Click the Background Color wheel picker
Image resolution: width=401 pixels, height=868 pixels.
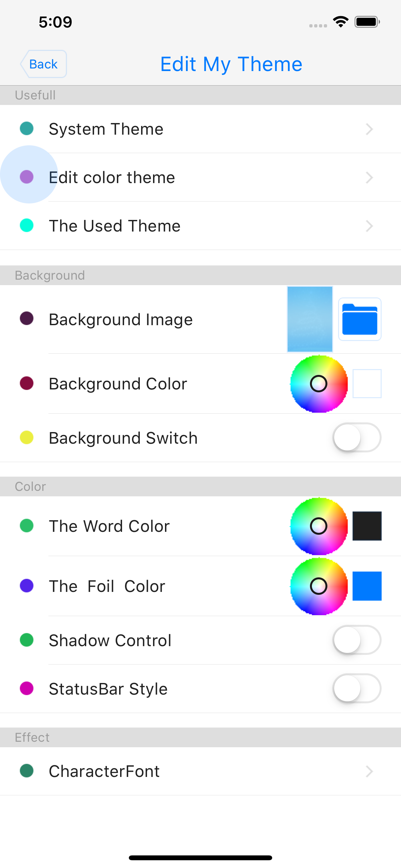point(318,383)
